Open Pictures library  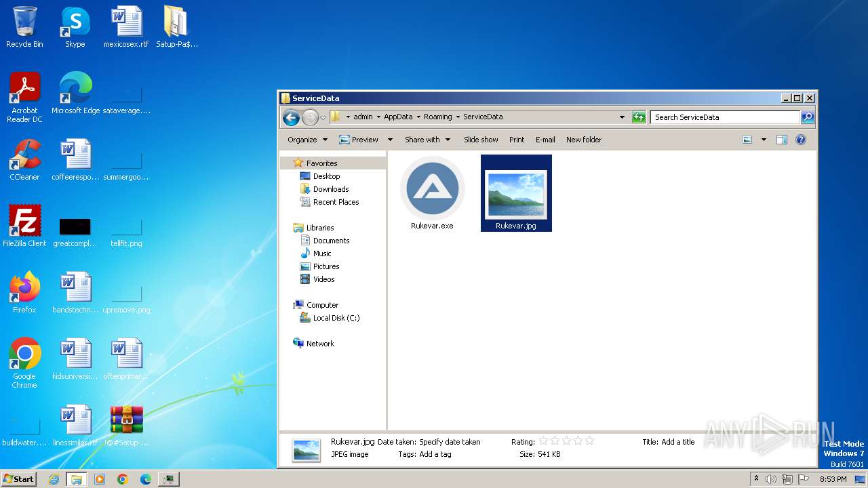click(x=326, y=266)
